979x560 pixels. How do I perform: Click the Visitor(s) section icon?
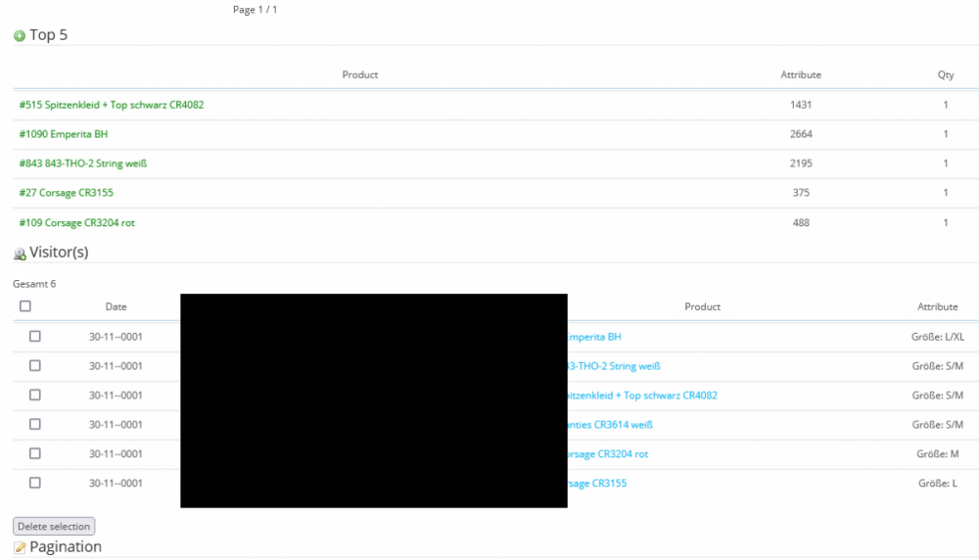[x=20, y=254]
